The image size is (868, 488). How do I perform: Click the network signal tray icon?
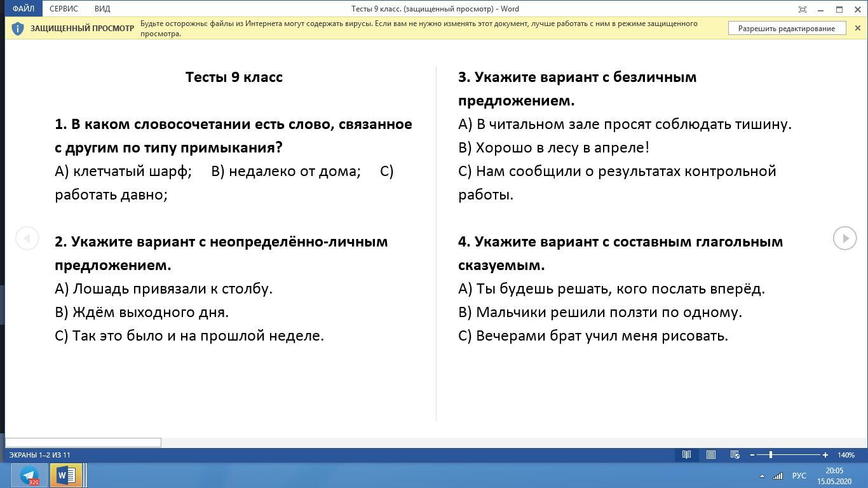point(778,476)
